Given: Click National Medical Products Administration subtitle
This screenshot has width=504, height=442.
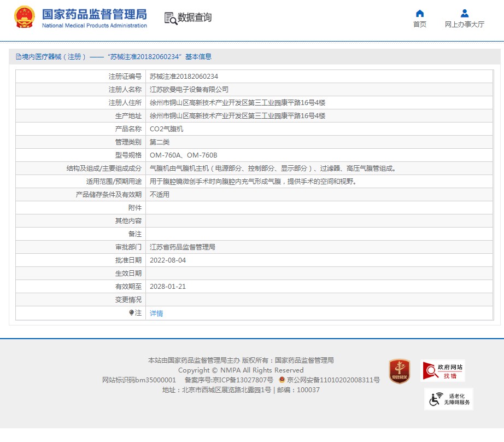Looking at the screenshot, I should [95, 25].
